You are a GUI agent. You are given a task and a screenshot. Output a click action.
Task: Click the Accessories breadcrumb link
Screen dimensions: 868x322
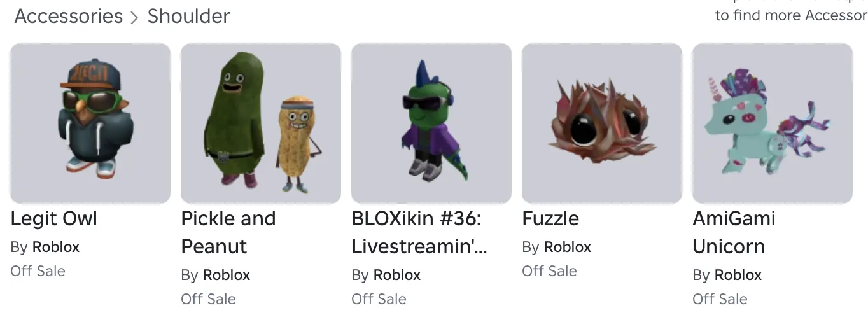69,17
